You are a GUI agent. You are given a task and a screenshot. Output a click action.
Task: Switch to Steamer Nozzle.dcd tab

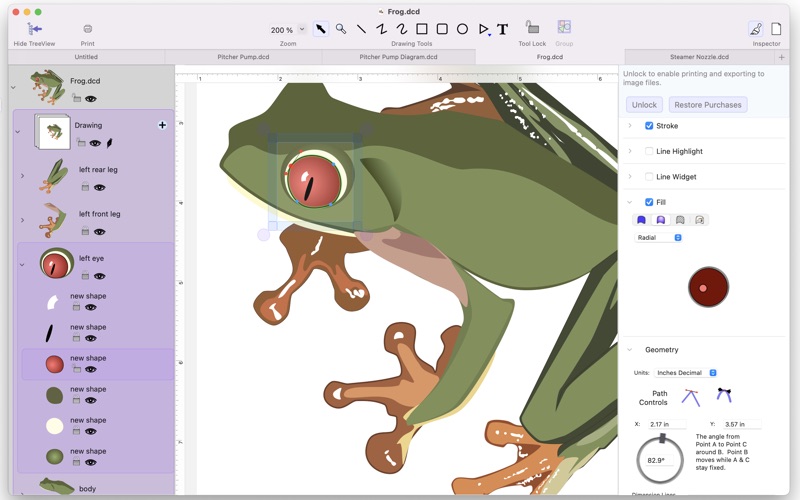(x=699, y=57)
